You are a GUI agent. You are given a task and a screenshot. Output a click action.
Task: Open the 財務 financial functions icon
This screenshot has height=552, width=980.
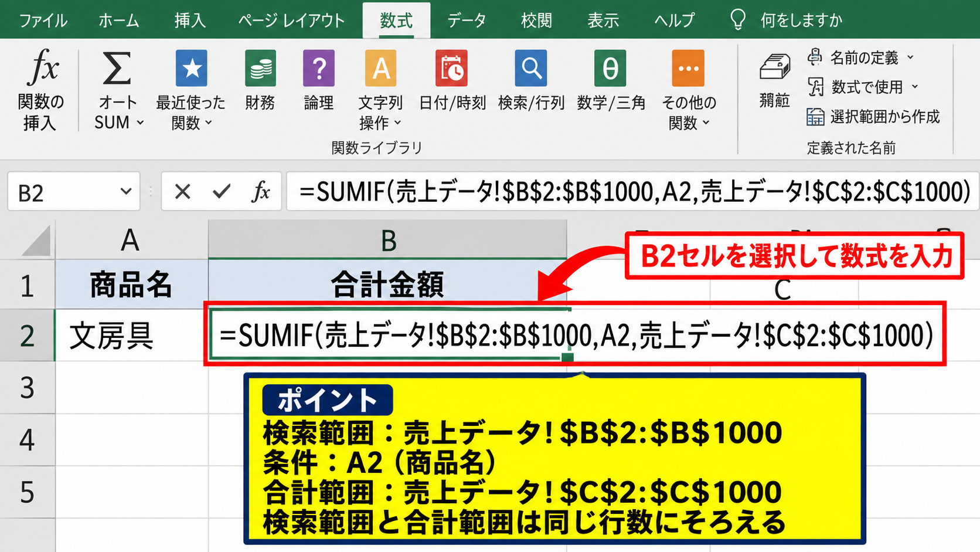260,68
